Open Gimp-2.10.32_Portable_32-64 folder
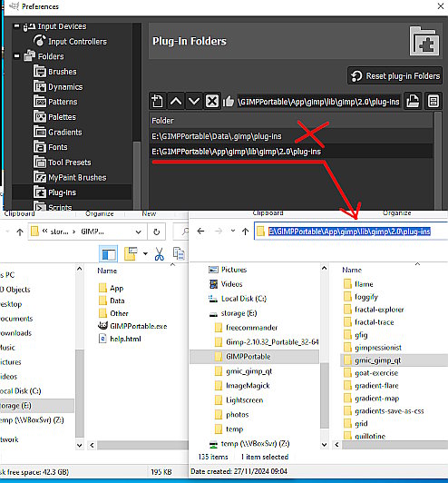Viewport: 448px width, 483px height. 266,342
